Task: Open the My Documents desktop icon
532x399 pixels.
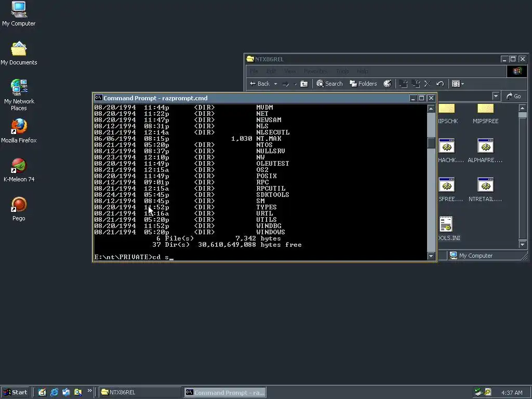Action: click(19, 53)
